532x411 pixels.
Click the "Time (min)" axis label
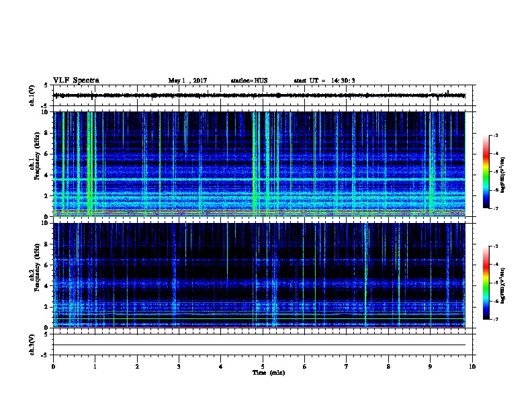click(269, 373)
